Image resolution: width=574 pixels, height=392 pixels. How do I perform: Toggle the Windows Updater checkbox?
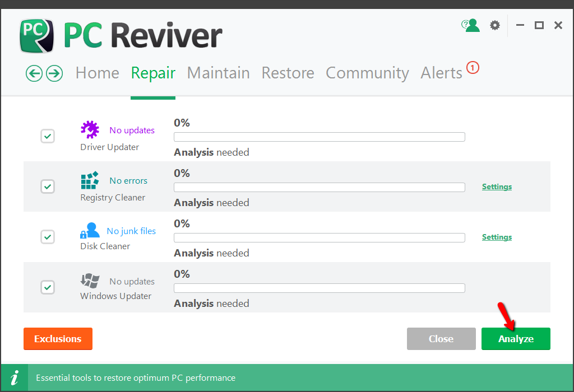coord(48,287)
